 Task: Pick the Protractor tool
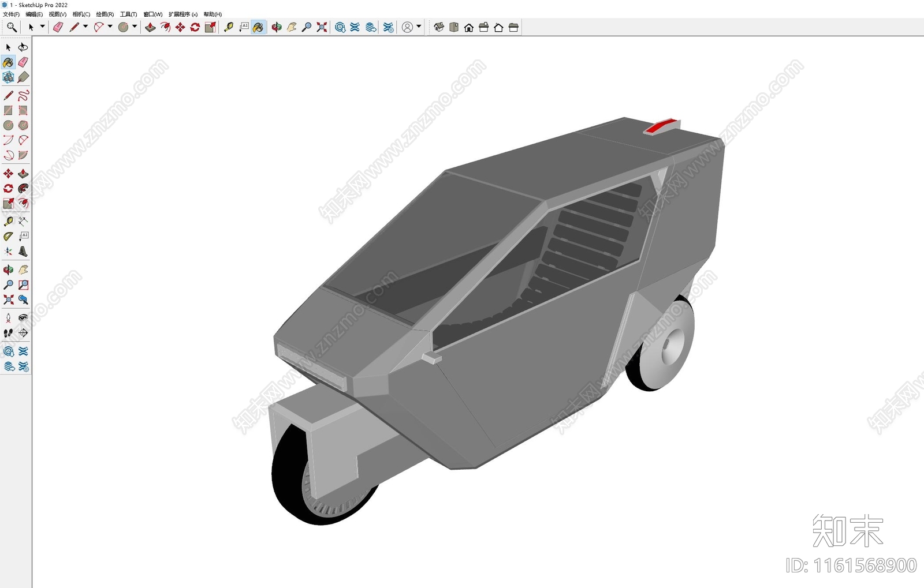(x=8, y=236)
